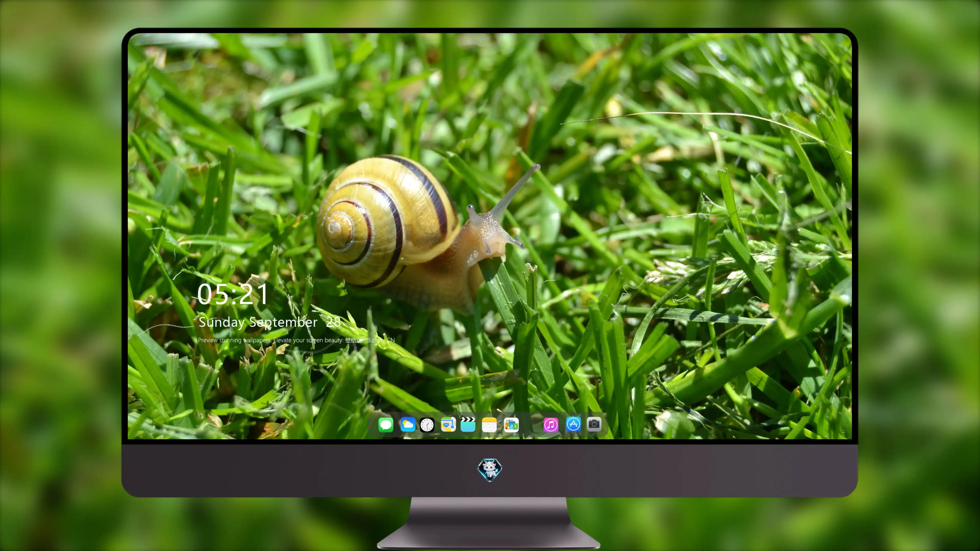Click the 'Preview stunning wallpapers' caption
Screen dimensions: 980x551
(296, 340)
